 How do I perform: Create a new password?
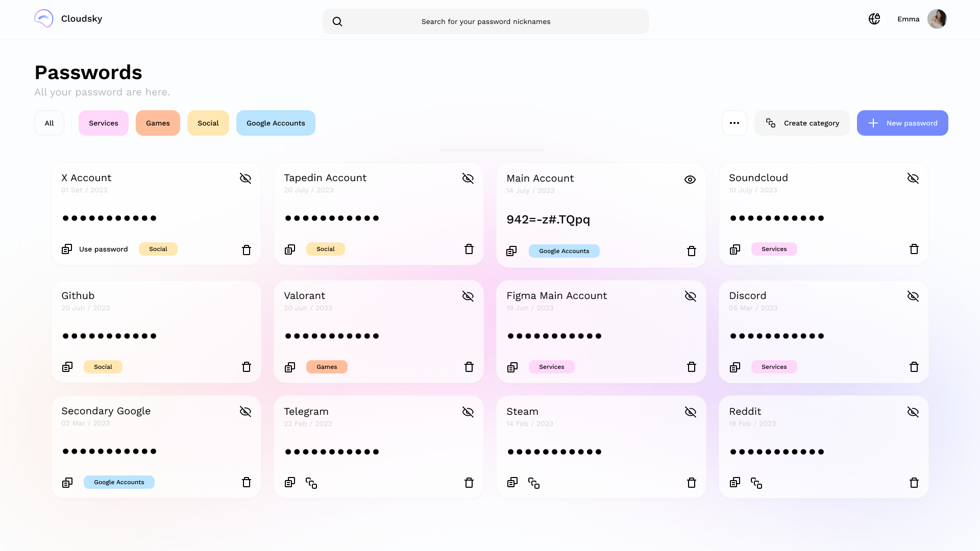(902, 123)
